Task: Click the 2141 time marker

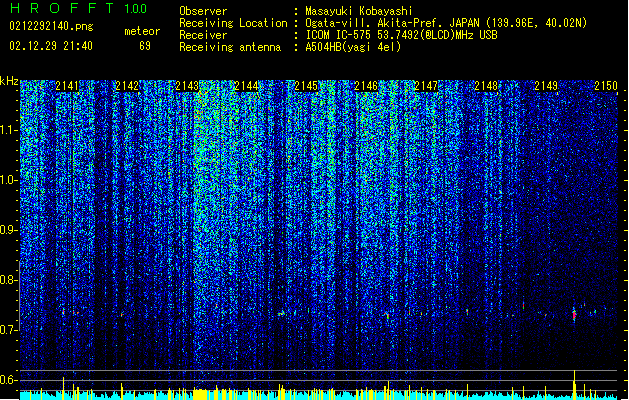Action: pyautogui.click(x=67, y=86)
